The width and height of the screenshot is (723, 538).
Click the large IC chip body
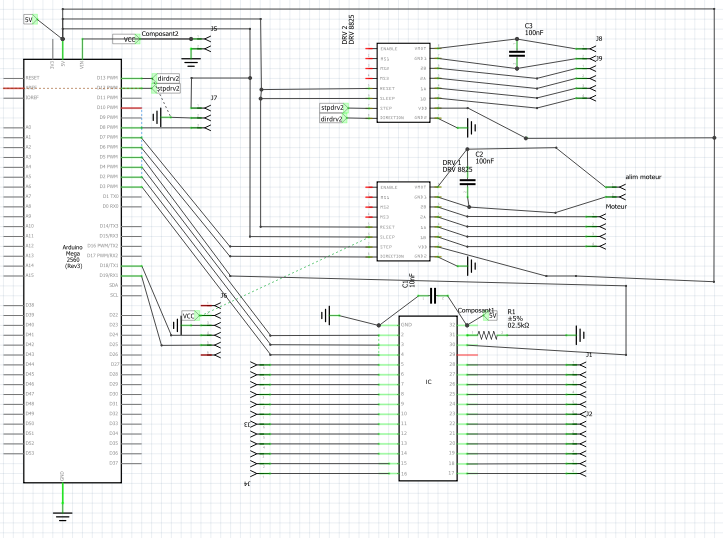(x=428, y=398)
